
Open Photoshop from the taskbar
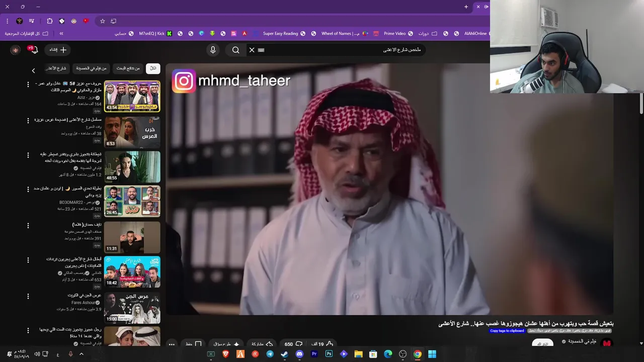pos(329,354)
